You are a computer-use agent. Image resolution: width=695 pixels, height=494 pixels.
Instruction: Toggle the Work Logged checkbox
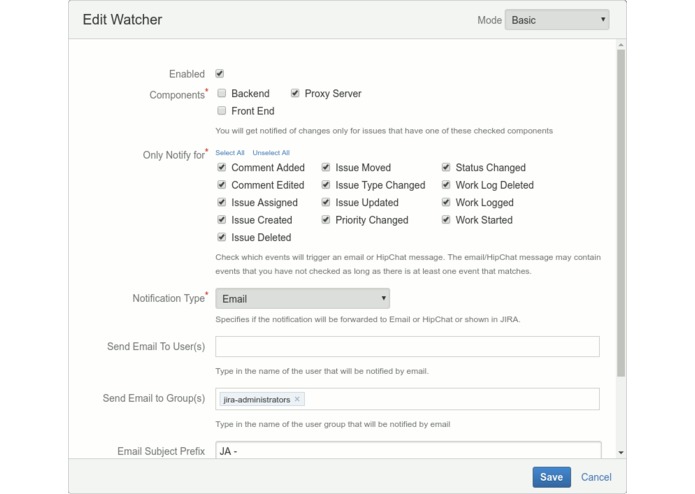click(x=446, y=202)
